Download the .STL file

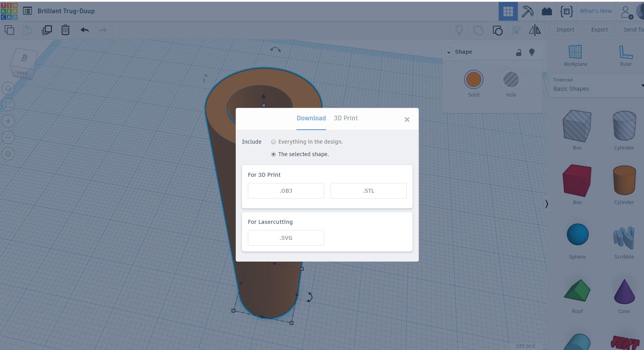(369, 191)
